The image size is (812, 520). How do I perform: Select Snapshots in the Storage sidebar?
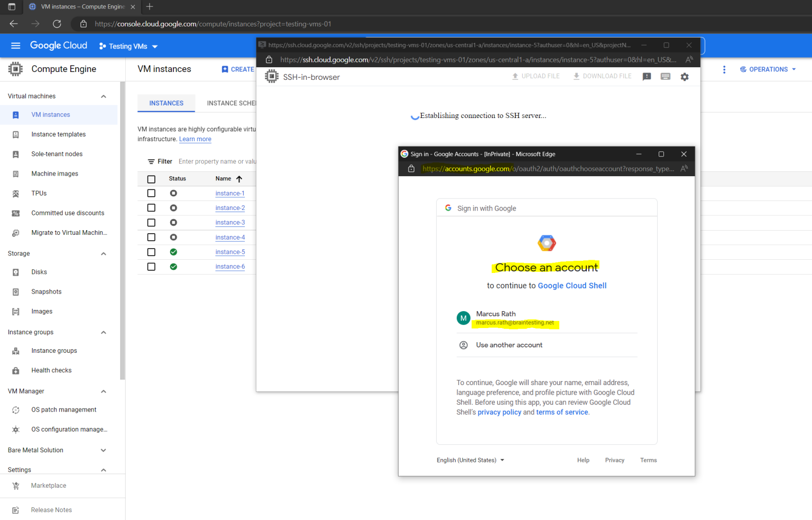(46, 291)
